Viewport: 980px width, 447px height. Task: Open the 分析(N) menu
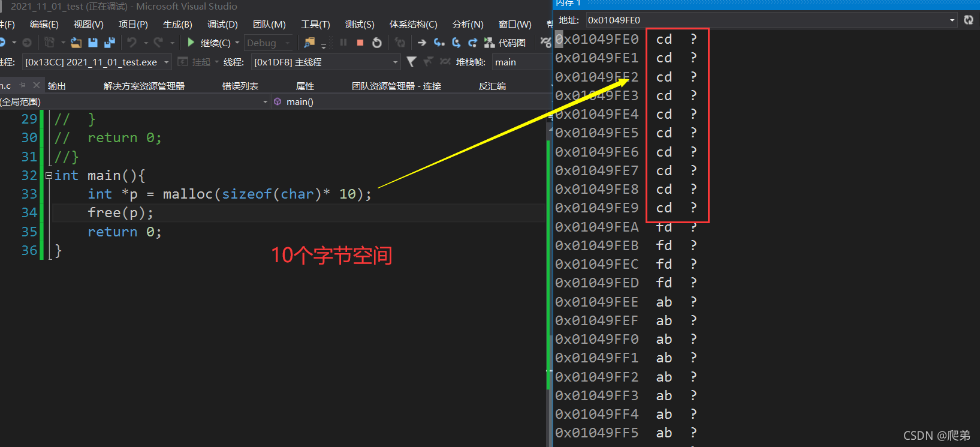coord(468,24)
